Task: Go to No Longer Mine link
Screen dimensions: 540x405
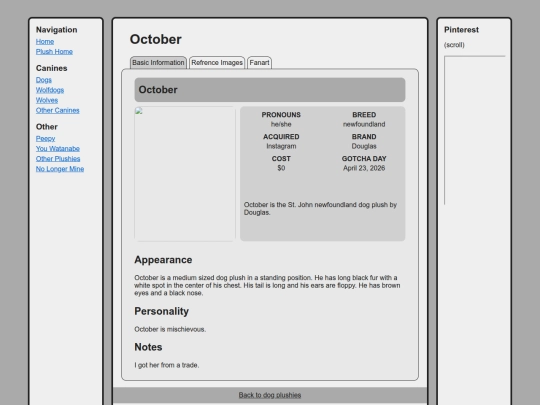Action: 60,169
